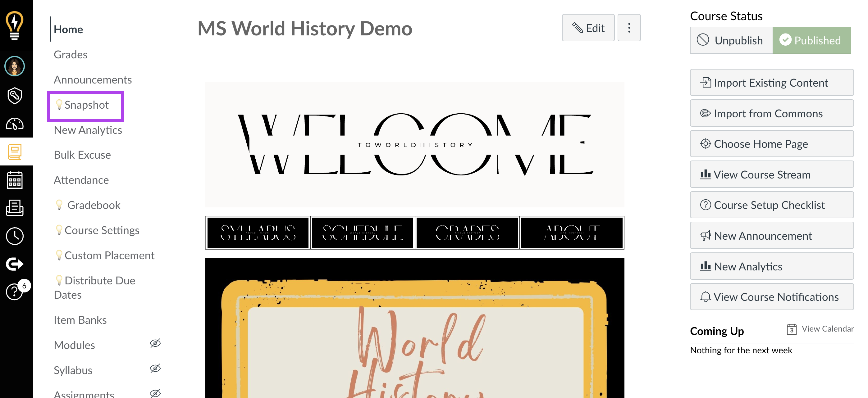This screenshot has width=868, height=398.
Task: Open New Analytics in course navigation
Action: tap(88, 130)
